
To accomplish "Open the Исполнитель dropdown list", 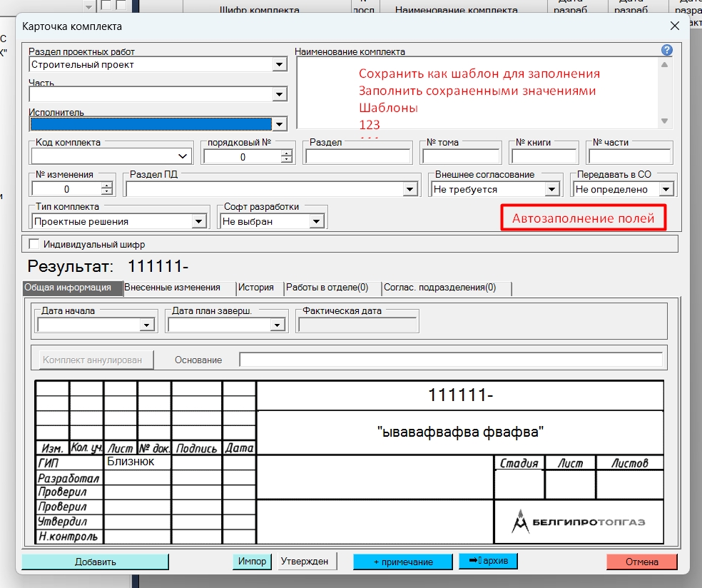I will [x=279, y=124].
